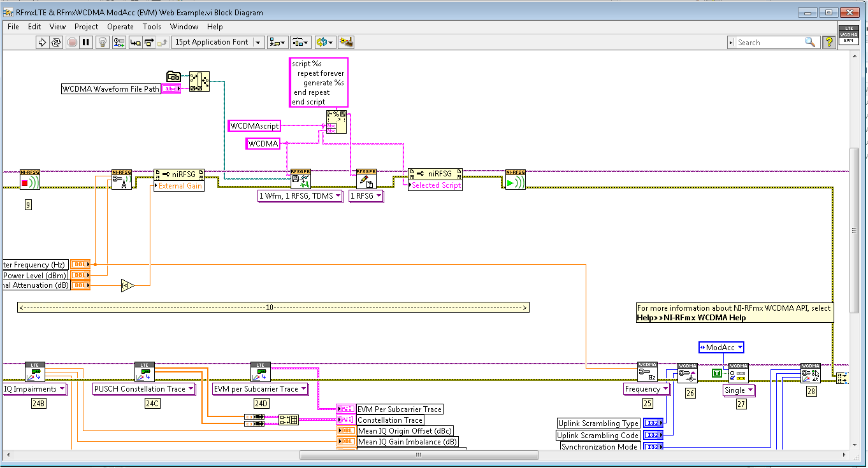Viewport: 868px width, 468px height.
Task: Click Run Continuously toolbar button
Action: 56,42
